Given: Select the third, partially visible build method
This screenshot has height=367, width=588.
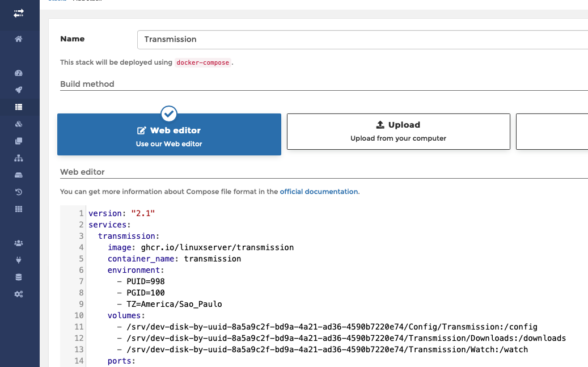Looking at the screenshot, I should [x=552, y=131].
